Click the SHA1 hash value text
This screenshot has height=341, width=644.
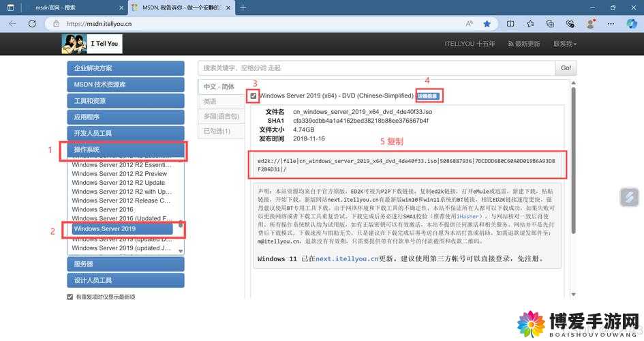tap(361, 121)
